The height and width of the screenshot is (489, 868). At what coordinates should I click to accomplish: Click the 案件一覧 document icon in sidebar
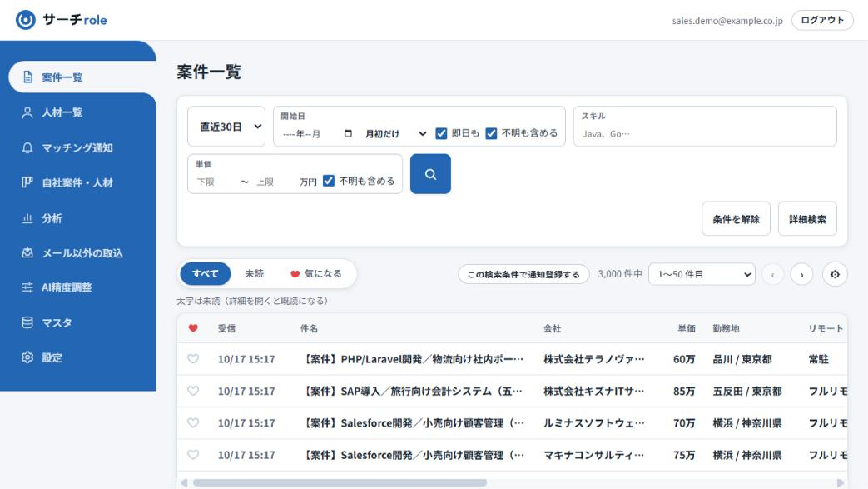pyautogui.click(x=27, y=77)
